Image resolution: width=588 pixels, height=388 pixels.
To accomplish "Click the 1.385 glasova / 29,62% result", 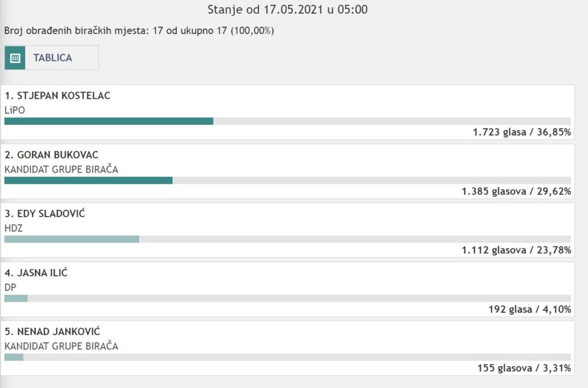I will (516, 191).
